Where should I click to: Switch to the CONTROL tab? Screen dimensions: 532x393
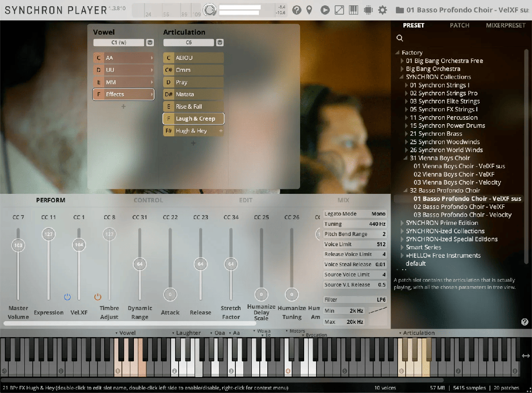148,200
